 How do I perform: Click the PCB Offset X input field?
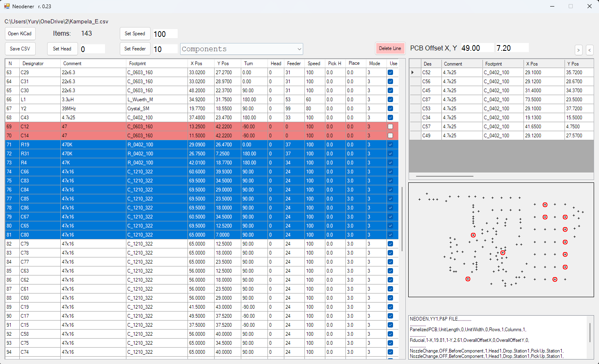click(x=477, y=48)
